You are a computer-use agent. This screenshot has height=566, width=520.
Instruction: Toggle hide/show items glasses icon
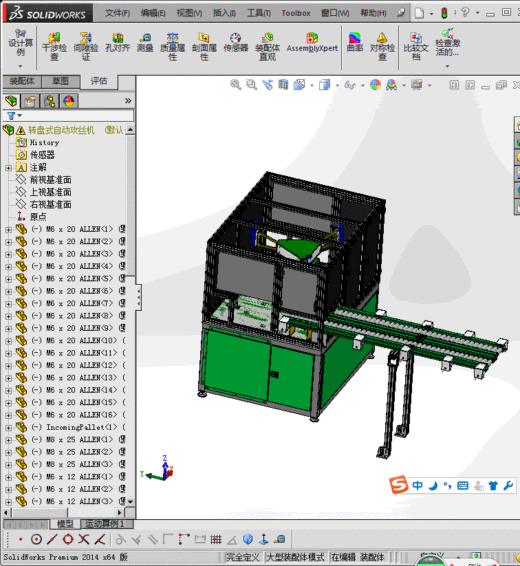tap(350, 85)
